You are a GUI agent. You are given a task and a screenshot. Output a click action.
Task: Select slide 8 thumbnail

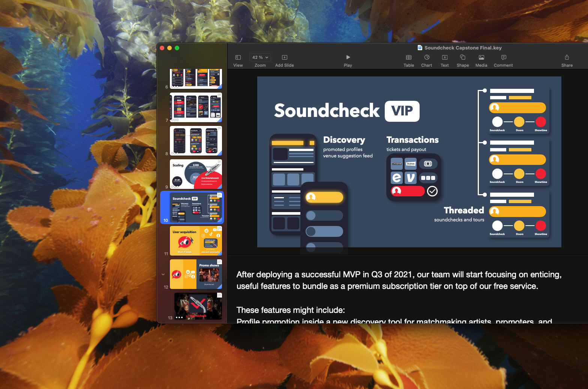196,141
